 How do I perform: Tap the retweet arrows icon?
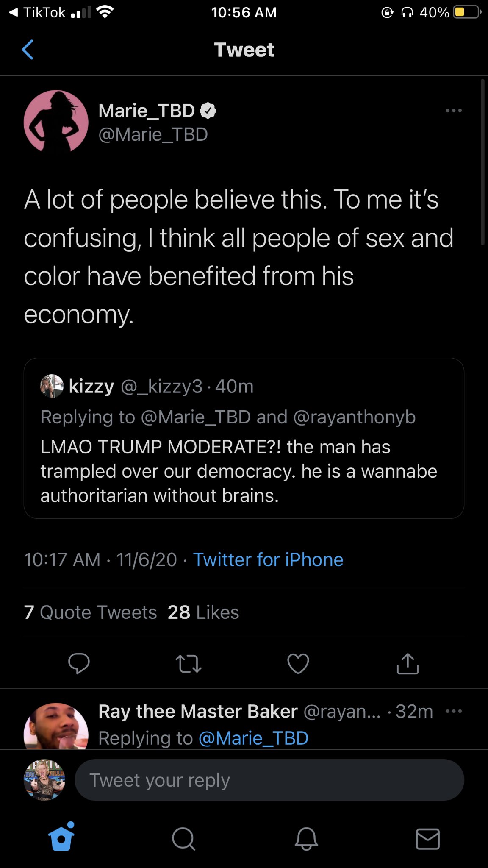189,664
